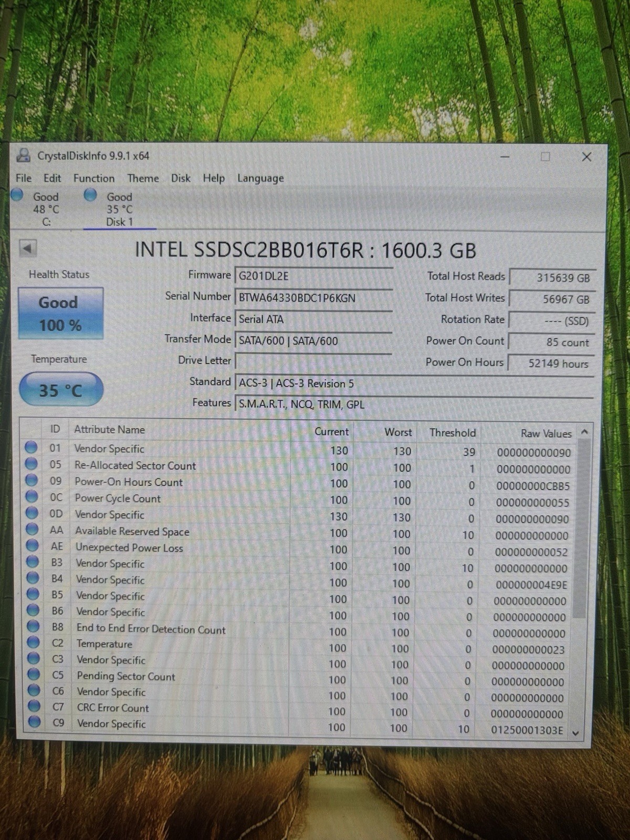630x840 pixels.
Task: Select the Re-Allocated Sector Count row text
Action: coord(135,465)
